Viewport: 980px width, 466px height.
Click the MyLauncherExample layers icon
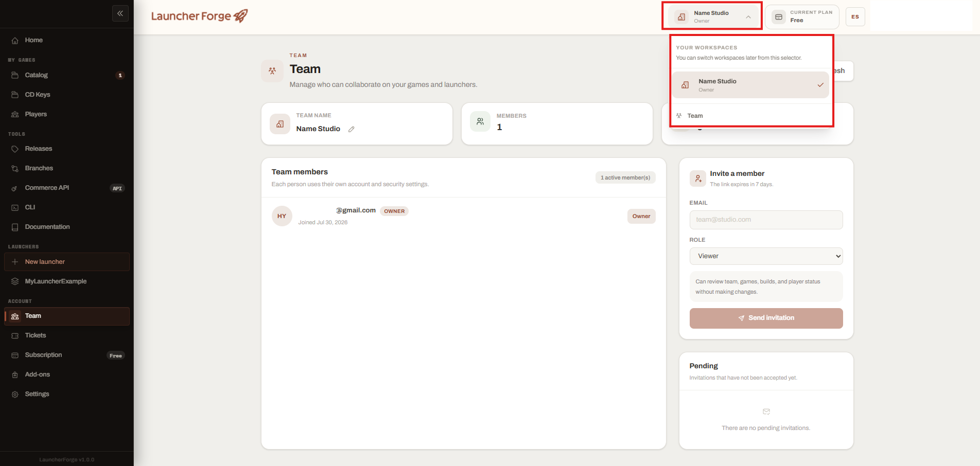click(x=15, y=281)
